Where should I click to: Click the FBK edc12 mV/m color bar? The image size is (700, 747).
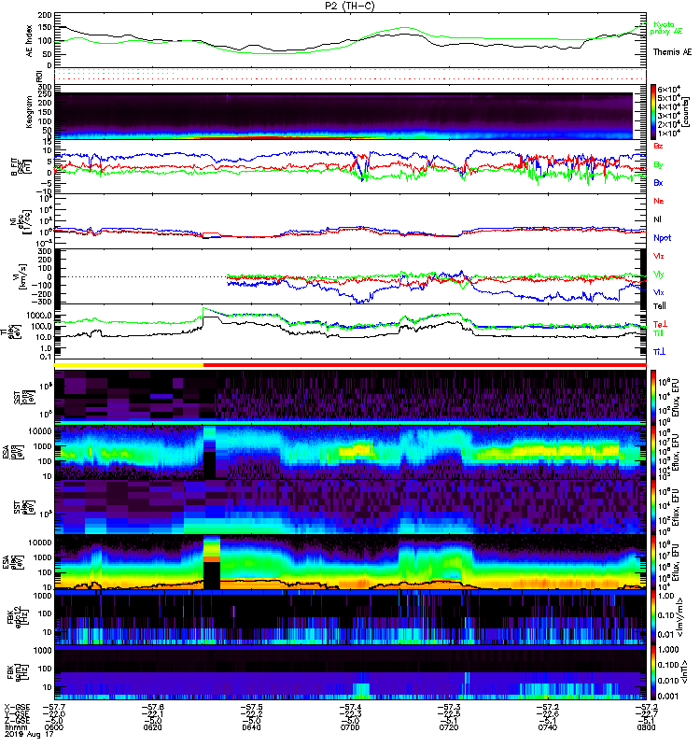[x=653, y=618]
